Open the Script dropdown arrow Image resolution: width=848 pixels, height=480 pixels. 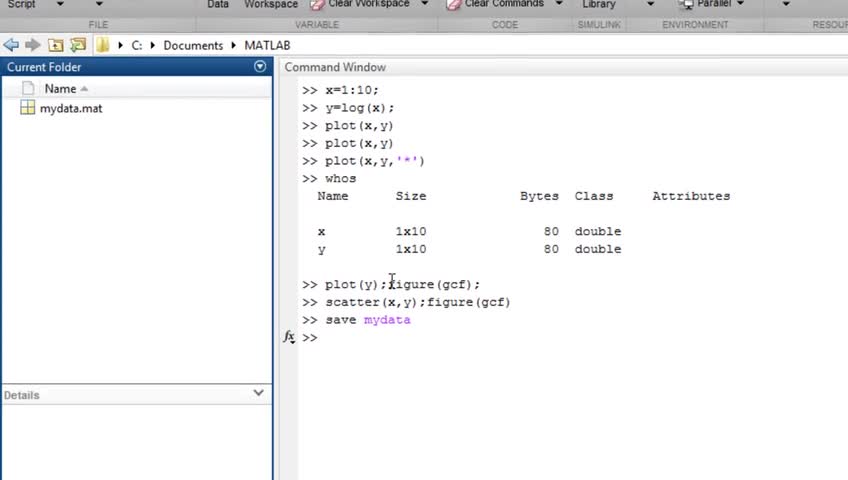tap(59, 4)
